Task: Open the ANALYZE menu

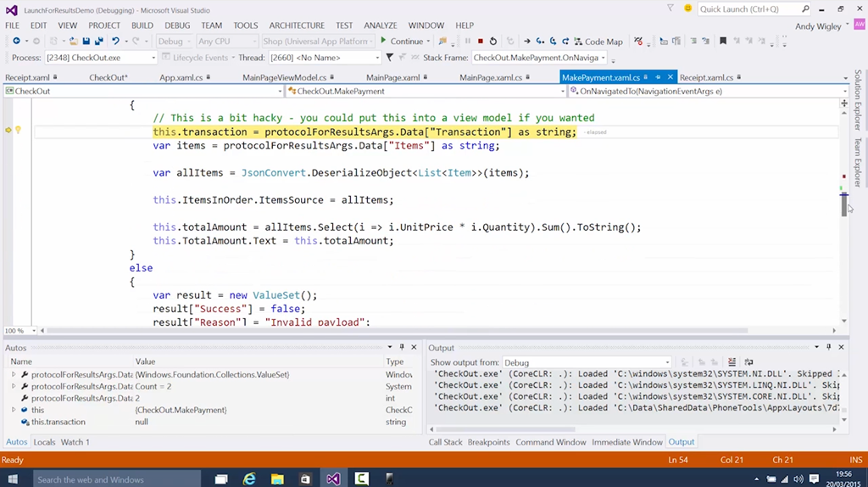Action: point(381,25)
